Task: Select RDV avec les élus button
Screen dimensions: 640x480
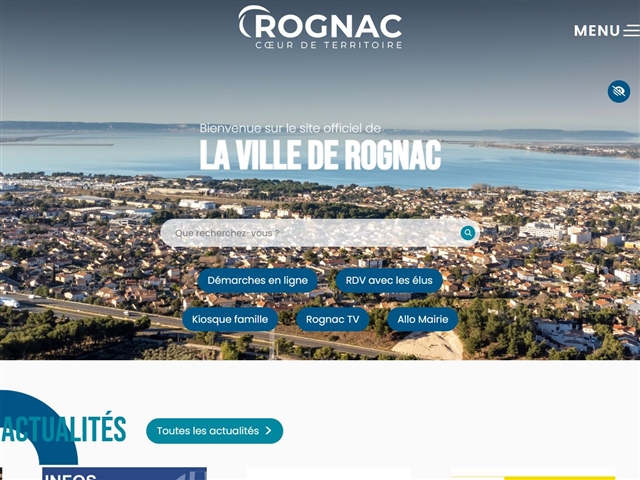Action: pos(389,280)
